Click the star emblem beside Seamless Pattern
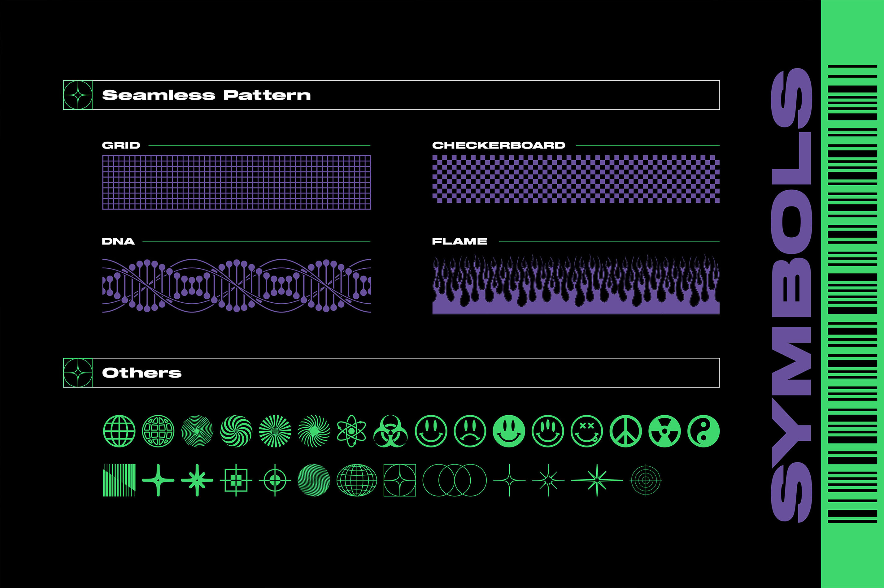This screenshot has height=588, width=884. 78,95
